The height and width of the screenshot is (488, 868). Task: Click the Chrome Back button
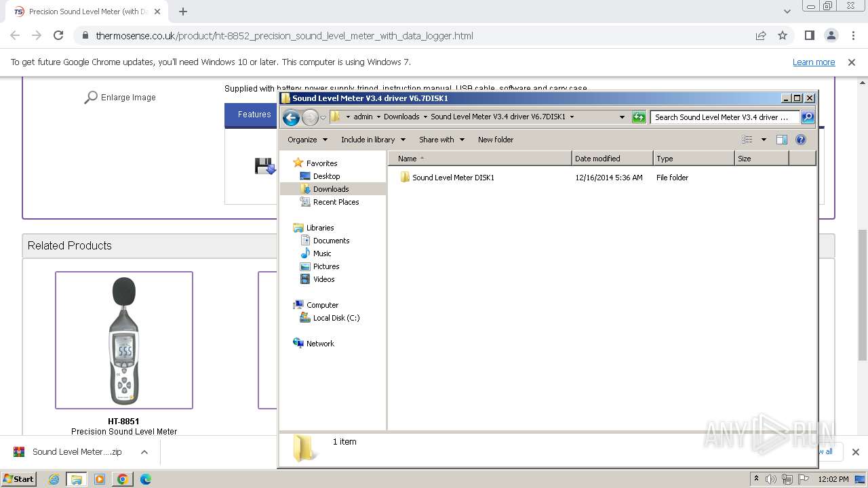[x=15, y=36]
